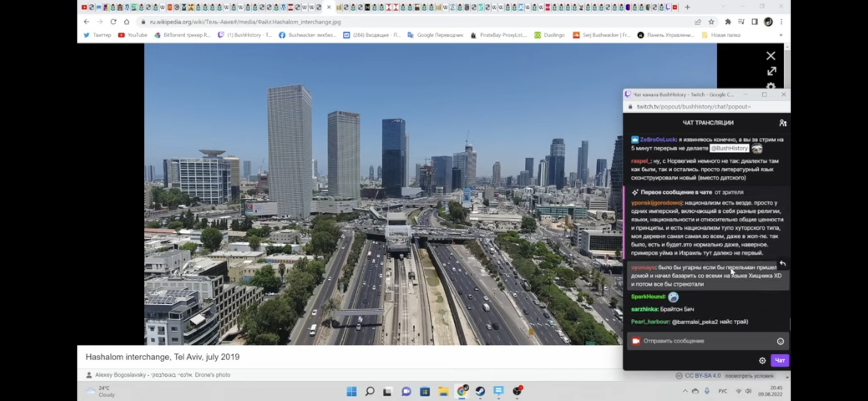
Task: Show hidden system tray icons chevron
Action: (x=685, y=391)
